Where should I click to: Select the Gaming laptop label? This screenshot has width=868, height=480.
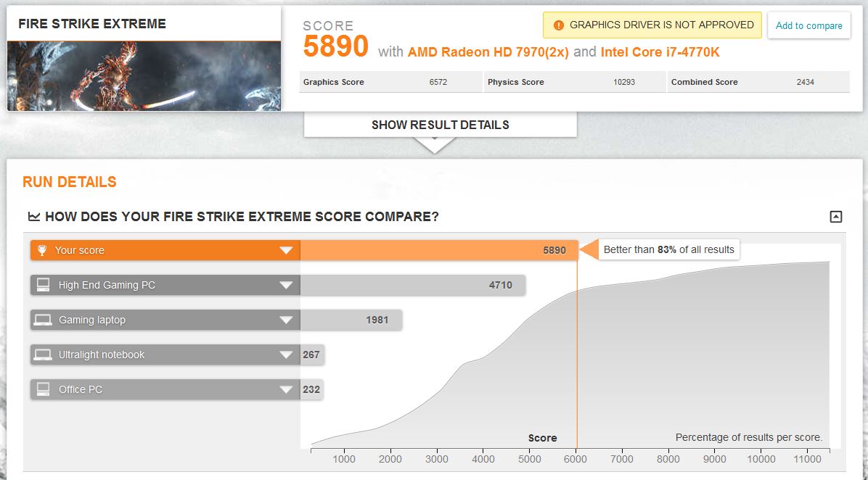pos(92,320)
